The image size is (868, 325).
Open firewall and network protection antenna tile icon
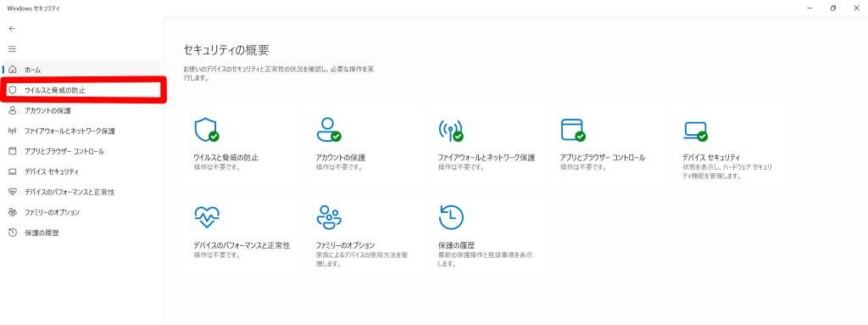click(451, 131)
